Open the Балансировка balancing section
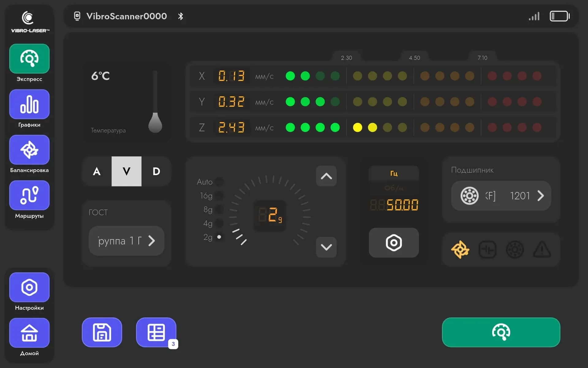Viewport: 588px width, 368px height. pos(29,150)
